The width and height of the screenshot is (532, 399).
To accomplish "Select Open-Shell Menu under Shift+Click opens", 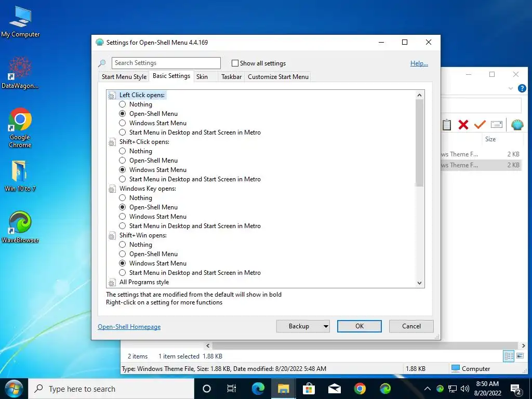I will (123, 161).
